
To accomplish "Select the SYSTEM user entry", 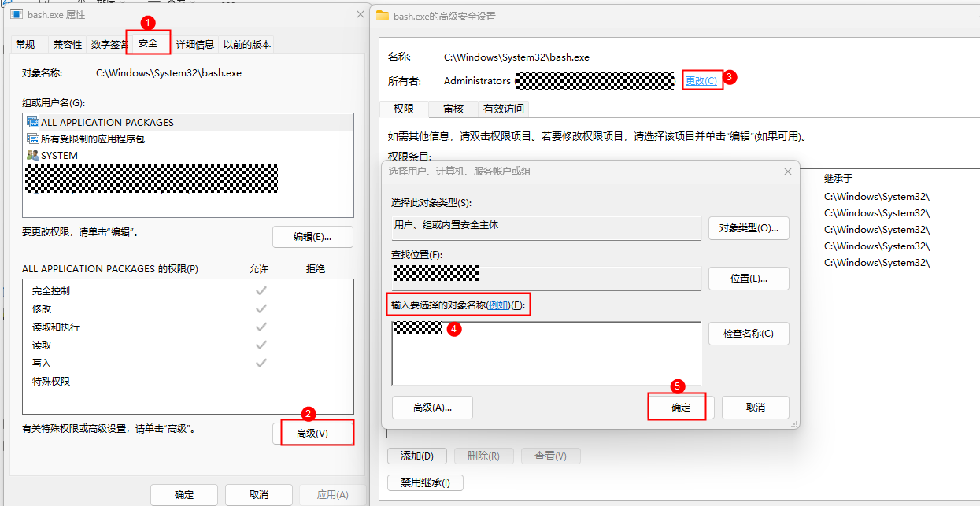I will pos(59,155).
